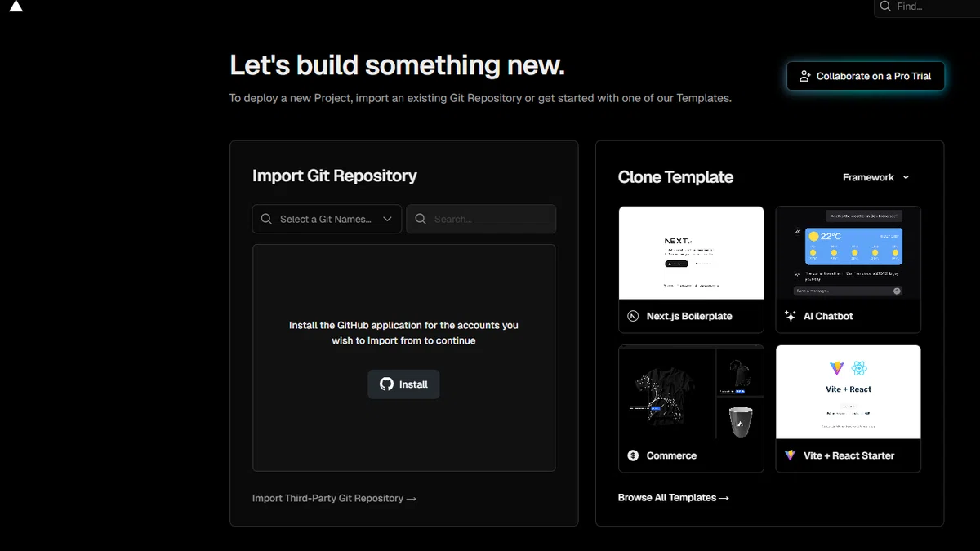Open the Select a Git Namespace dropdown

coord(327,219)
